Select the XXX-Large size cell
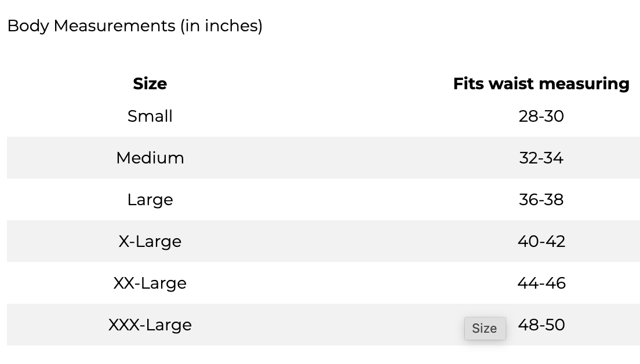This screenshot has height=364, width=640. point(150,325)
